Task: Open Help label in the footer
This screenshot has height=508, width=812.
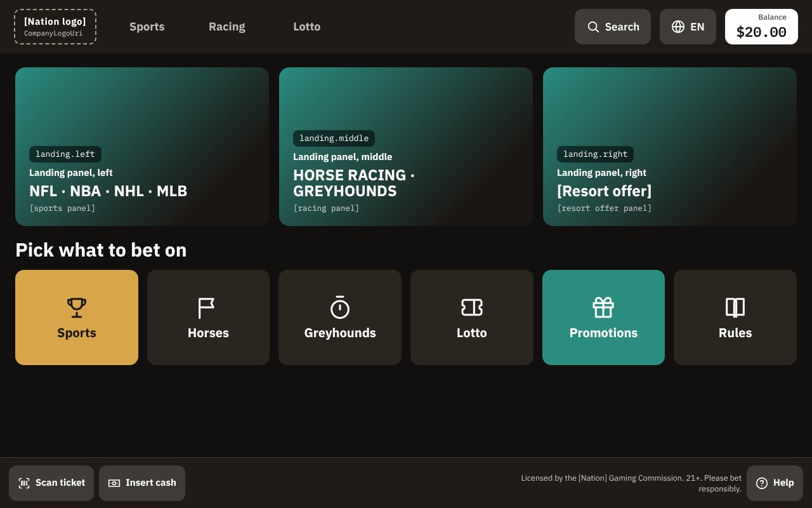Action: pyautogui.click(x=783, y=483)
